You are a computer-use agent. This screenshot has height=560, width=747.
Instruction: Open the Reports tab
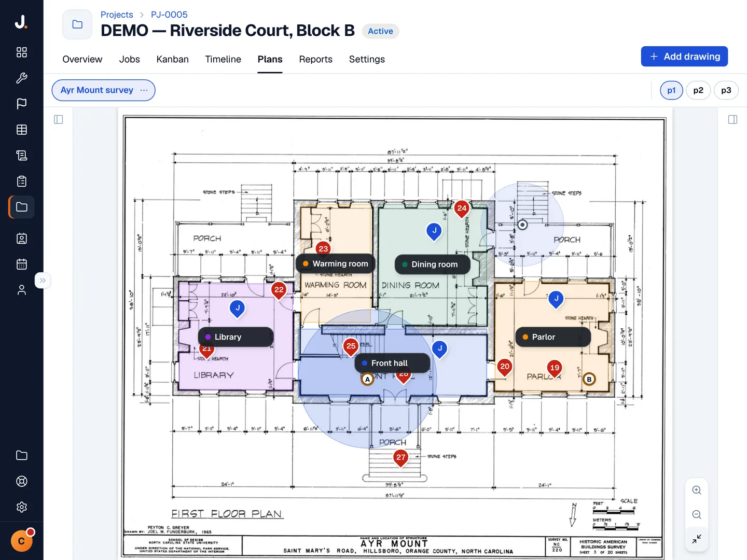(316, 60)
